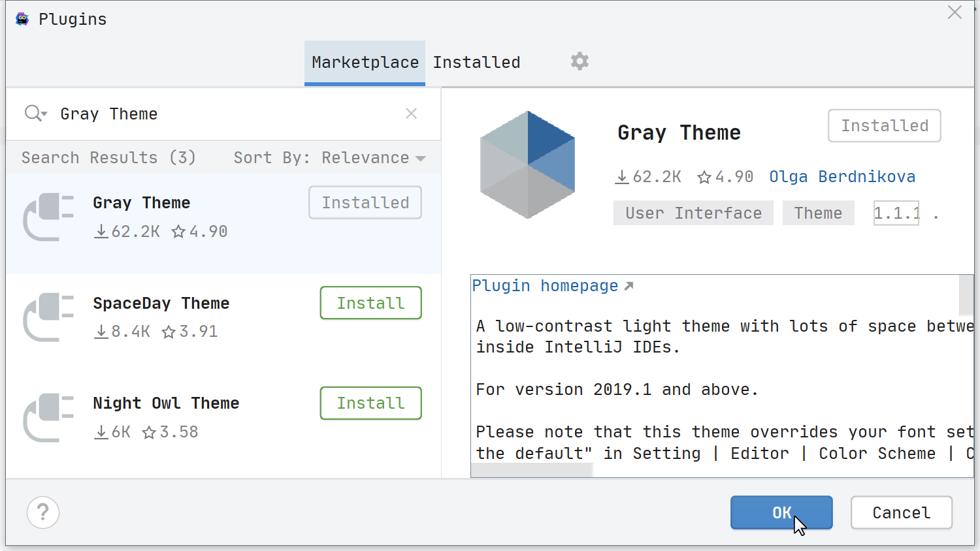The height and width of the screenshot is (551, 980).
Task: Install the SpaceDay Theme plugin
Action: coord(370,302)
